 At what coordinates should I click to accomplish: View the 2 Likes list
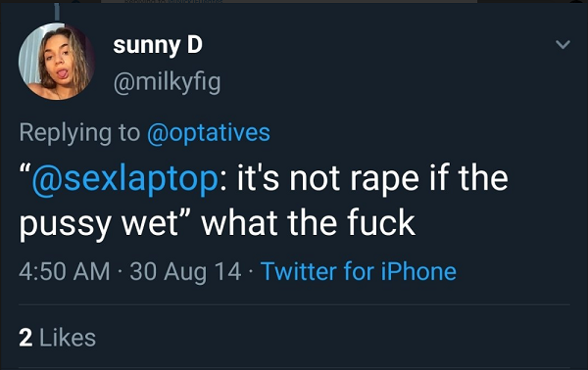click(58, 338)
